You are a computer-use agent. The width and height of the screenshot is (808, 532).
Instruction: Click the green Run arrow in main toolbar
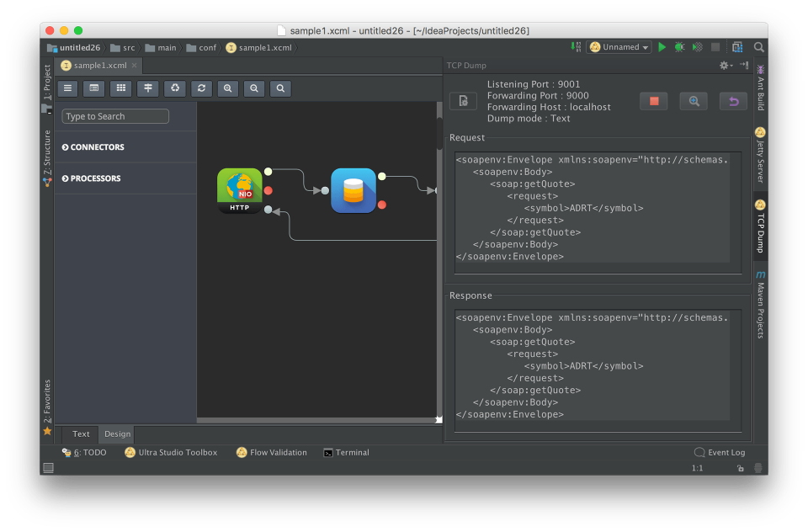pos(662,47)
